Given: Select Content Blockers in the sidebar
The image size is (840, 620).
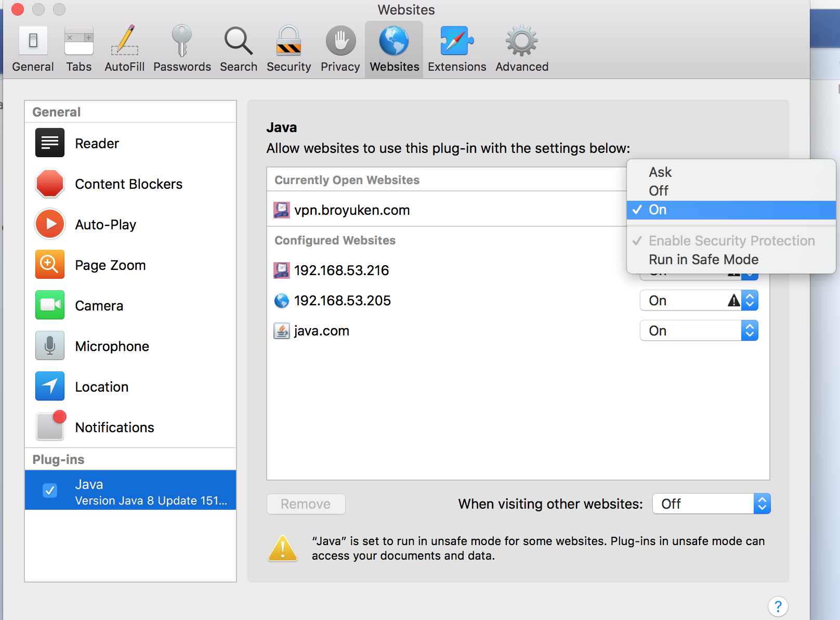Looking at the screenshot, I should tap(130, 184).
